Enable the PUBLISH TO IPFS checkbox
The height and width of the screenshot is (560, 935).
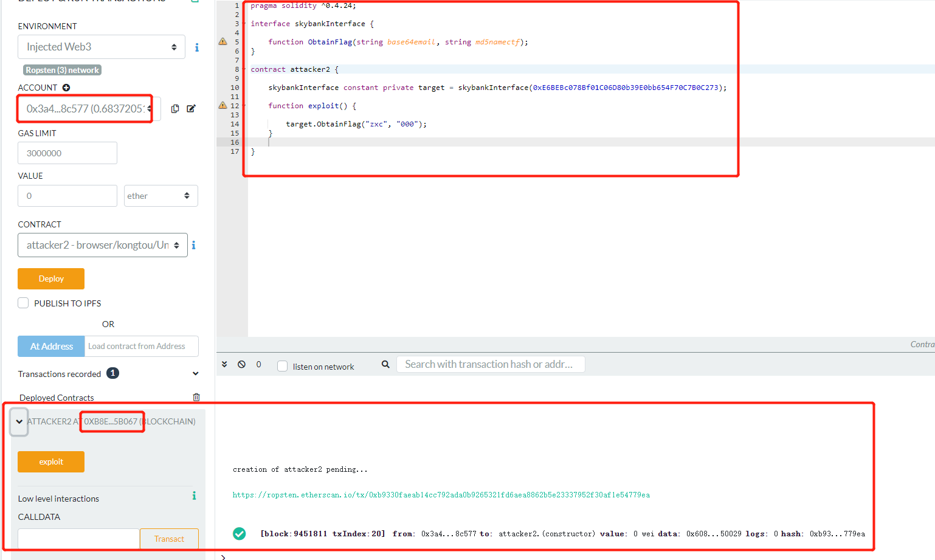[x=23, y=303]
